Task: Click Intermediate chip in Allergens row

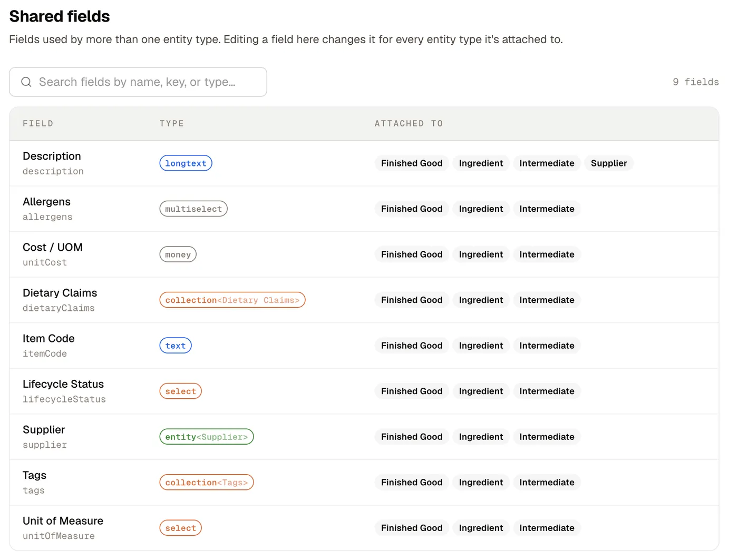Action: pyautogui.click(x=547, y=209)
